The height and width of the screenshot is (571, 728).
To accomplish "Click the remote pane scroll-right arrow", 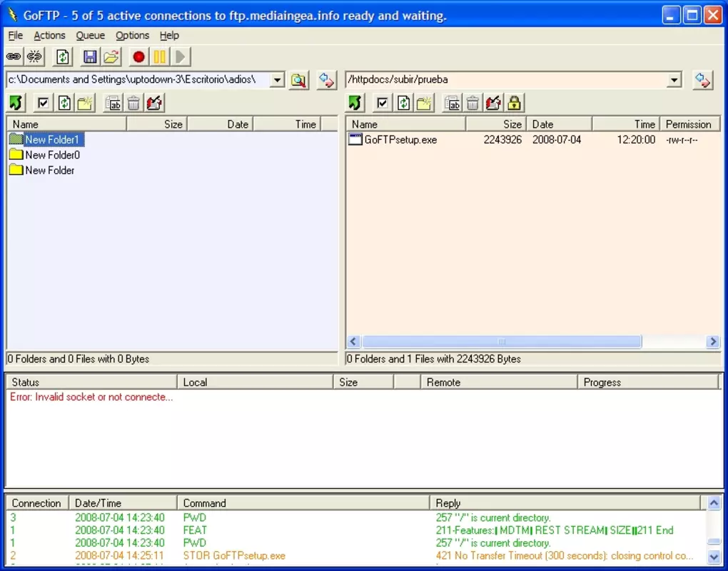I will (x=713, y=342).
